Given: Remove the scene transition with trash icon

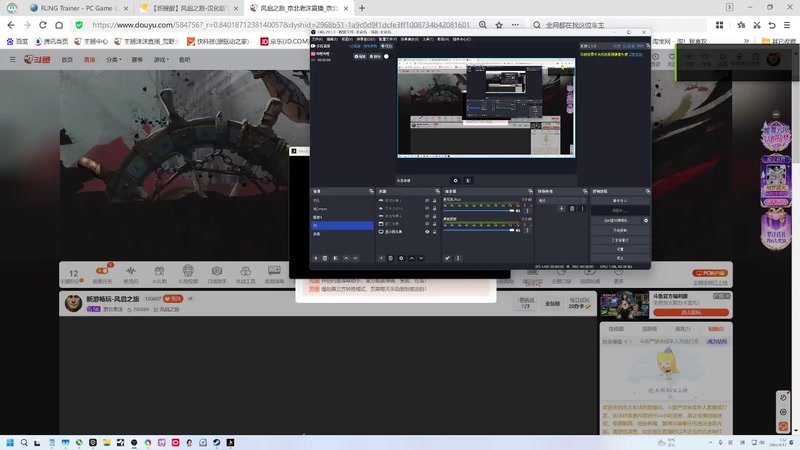Looking at the screenshot, I should (x=572, y=209).
